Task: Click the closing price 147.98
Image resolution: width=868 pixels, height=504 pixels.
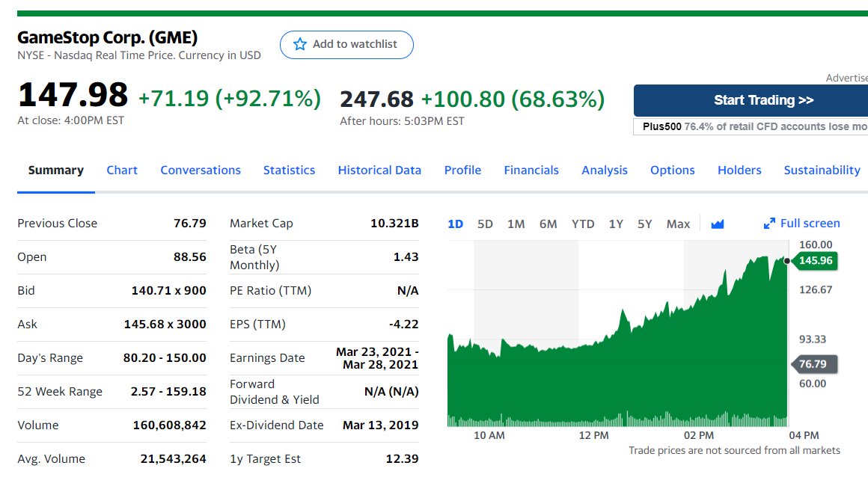Action: [x=73, y=95]
